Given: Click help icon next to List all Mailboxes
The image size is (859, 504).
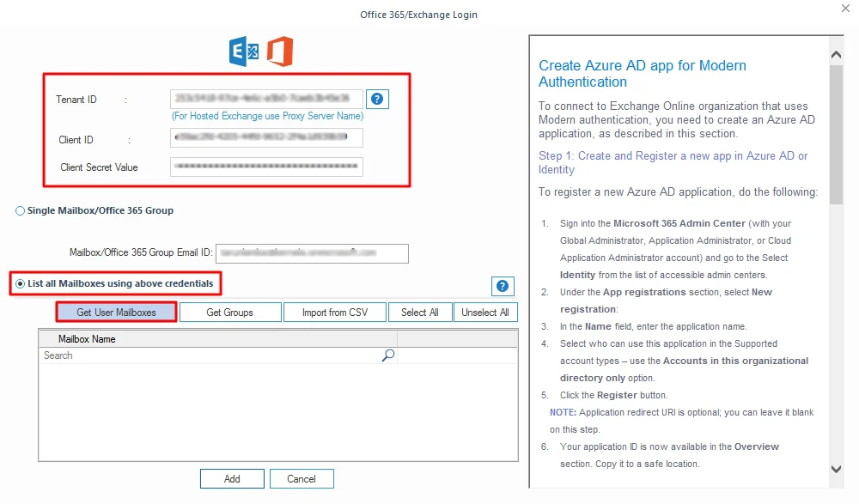Looking at the screenshot, I should coord(503,286).
